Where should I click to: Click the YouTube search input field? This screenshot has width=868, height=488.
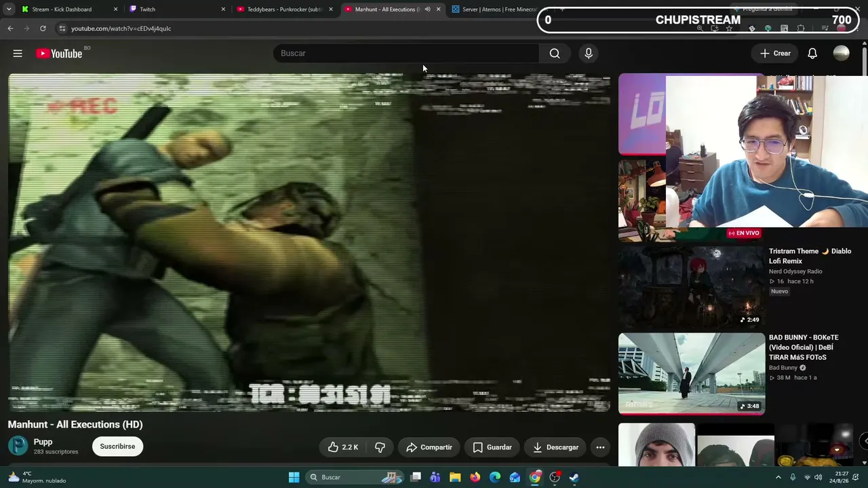coord(406,54)
